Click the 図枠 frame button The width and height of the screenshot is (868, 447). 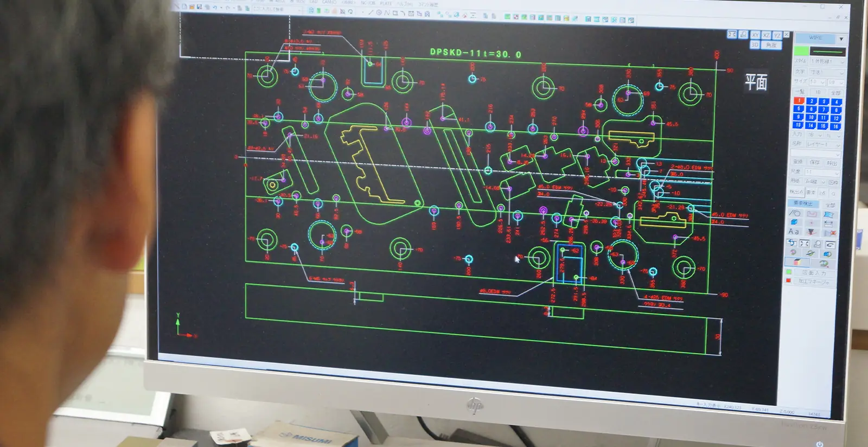pyautogui.click(x=834, y=182)
